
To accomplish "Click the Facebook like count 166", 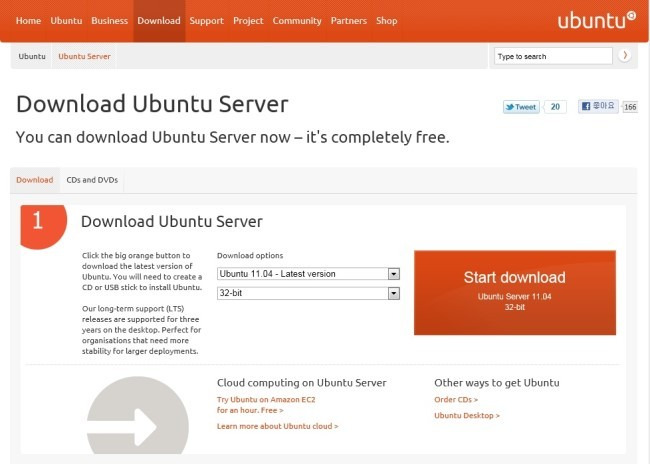I will (x=630, y=107).
